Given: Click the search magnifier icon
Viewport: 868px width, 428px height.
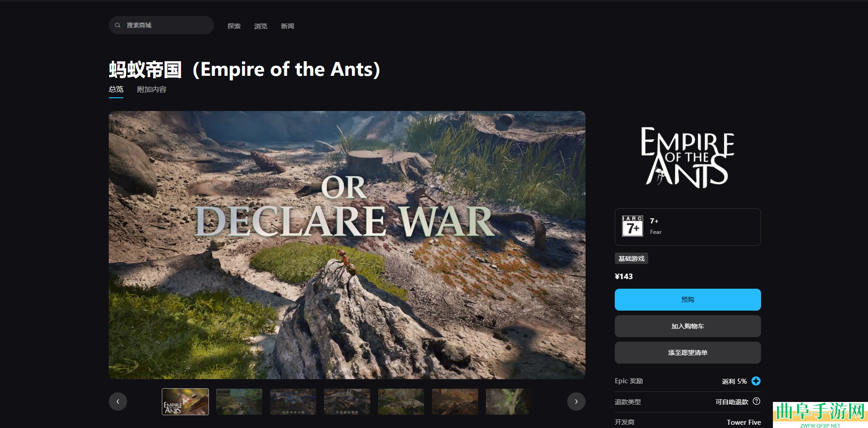Looking at the screenshot, I should coord(117,26).
